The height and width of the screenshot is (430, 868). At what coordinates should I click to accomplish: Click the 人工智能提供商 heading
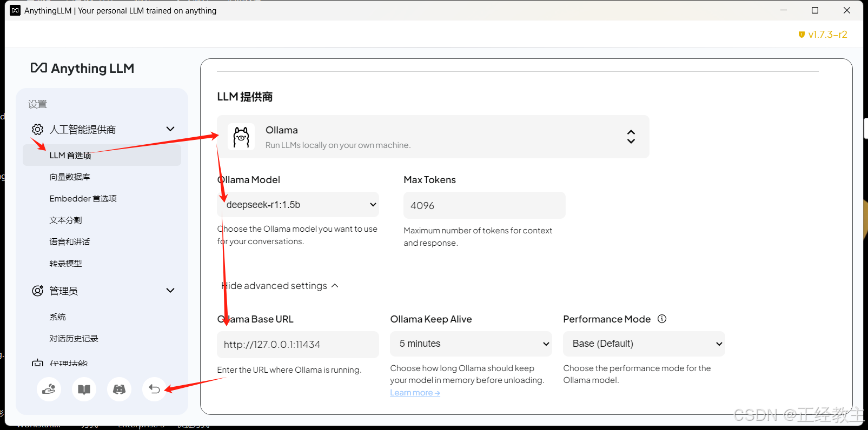click(83, 130)
